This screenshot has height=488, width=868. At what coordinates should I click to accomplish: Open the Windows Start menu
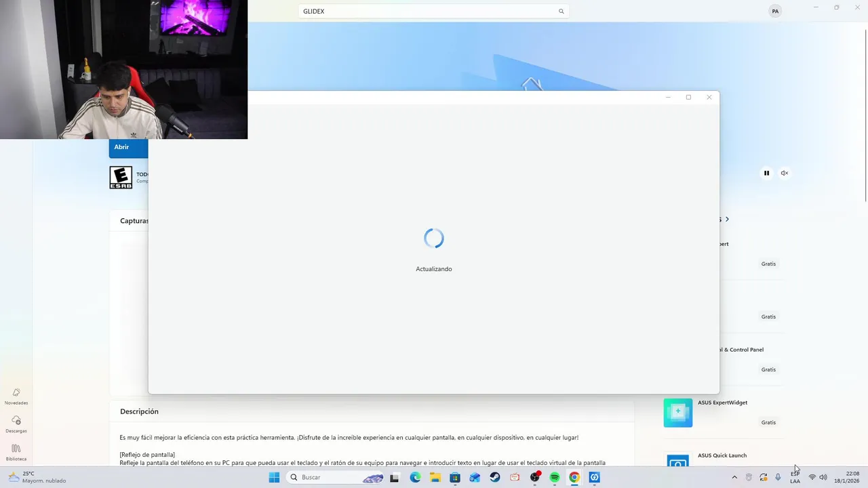pos(274,477)
